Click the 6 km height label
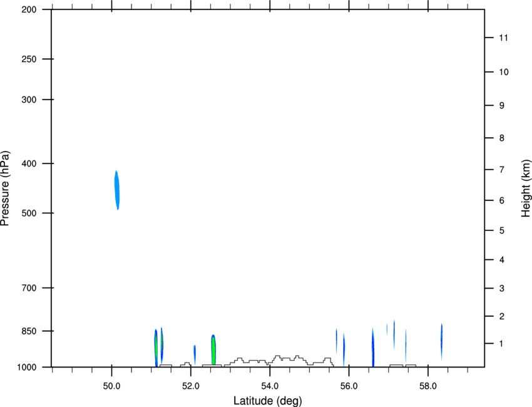The height and width of the screenshot is (407, 532). click(x=502, y=200)
